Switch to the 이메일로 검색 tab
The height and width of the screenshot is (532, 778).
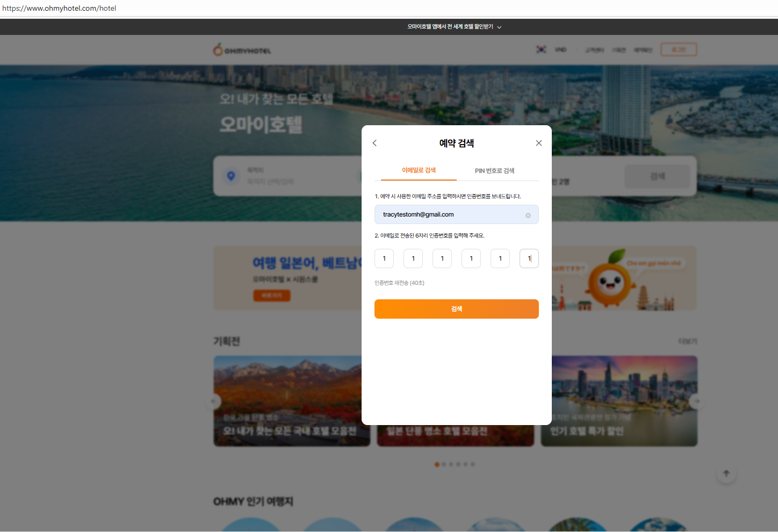point(419,170)
